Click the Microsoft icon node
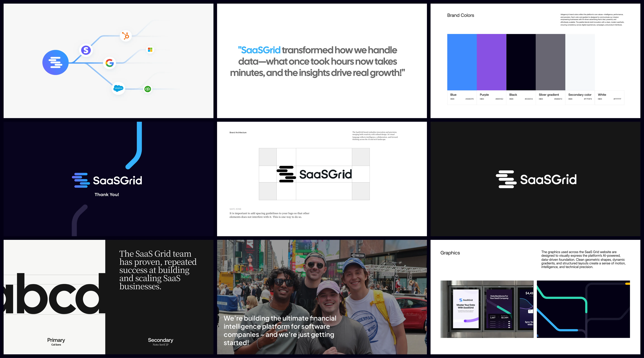The width and height of the screenshot is (644, 358). pos(150,50)
